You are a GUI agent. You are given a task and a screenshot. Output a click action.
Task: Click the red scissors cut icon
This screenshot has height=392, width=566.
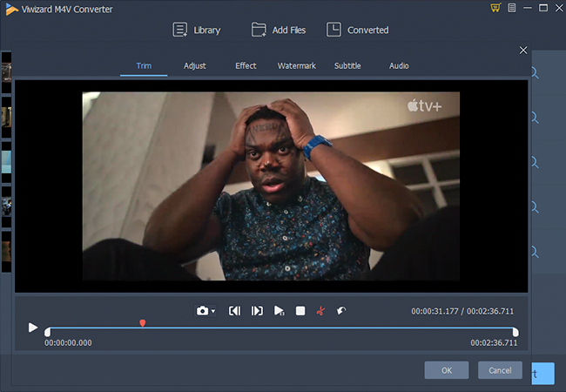click(x=320, y=310)
